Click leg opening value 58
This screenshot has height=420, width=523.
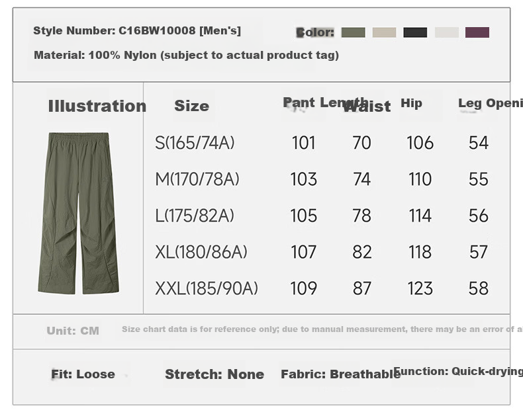pyautogui.click(x=479, y=288)
